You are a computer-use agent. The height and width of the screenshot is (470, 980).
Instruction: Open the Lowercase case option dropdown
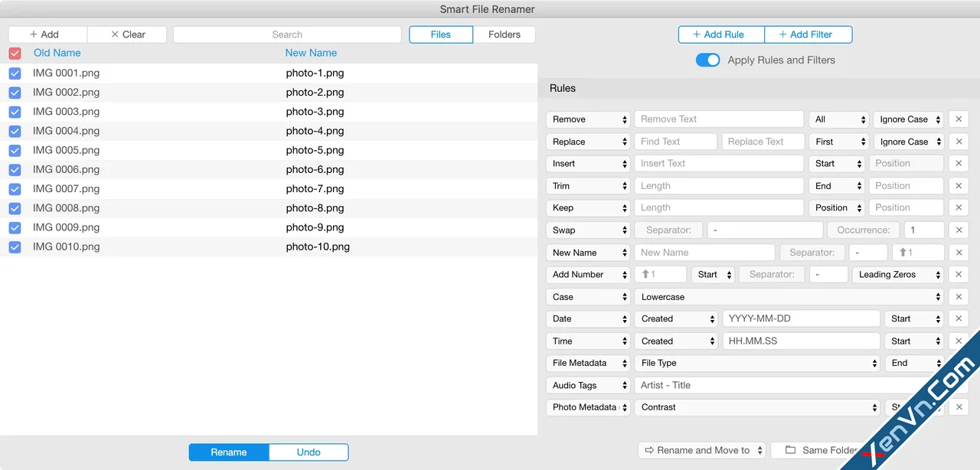(789, 297)
